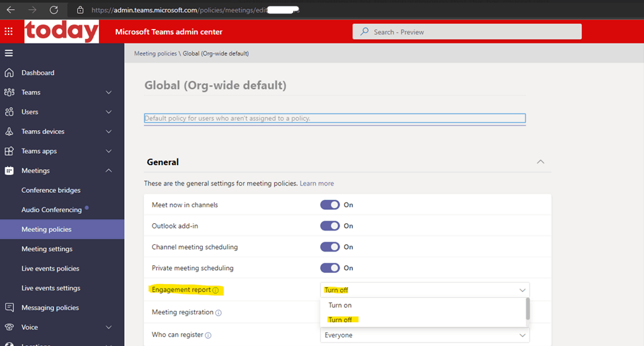The width and height of the screenshot is (644, 346).
Task: Toggle Private meeting scheduling switch
Action: click(330, 268)
